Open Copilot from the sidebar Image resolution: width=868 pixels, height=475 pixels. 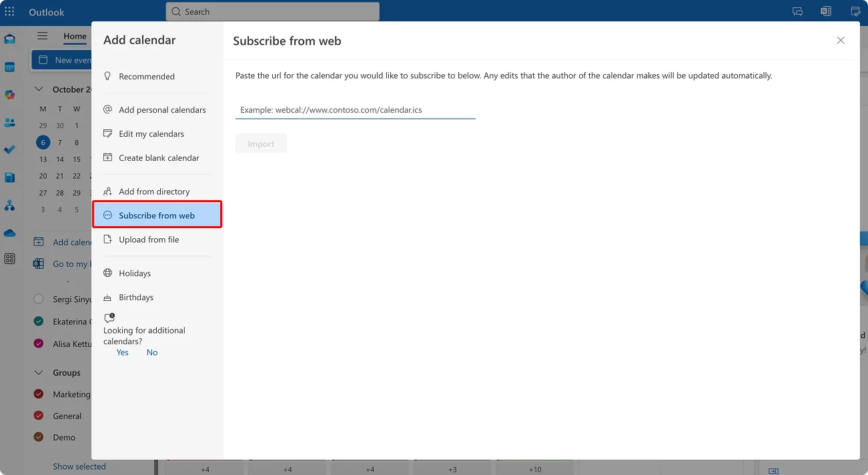coord(9,95)
